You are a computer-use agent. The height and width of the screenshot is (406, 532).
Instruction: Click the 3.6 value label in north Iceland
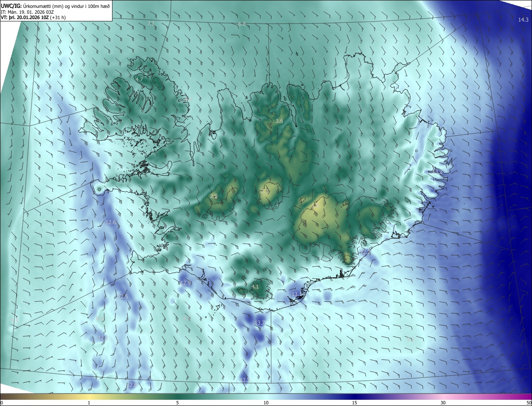pyautogui.click(x=279, y=121)
